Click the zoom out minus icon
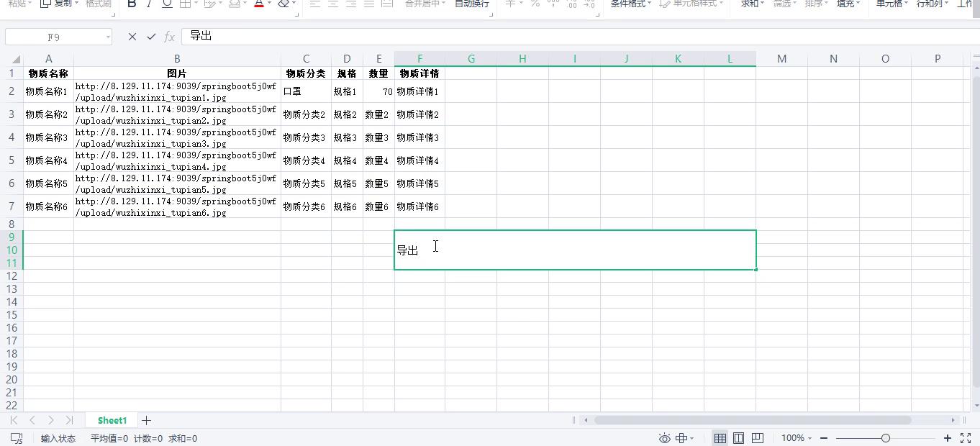This screenshot has height=446, width=980. 824,438
